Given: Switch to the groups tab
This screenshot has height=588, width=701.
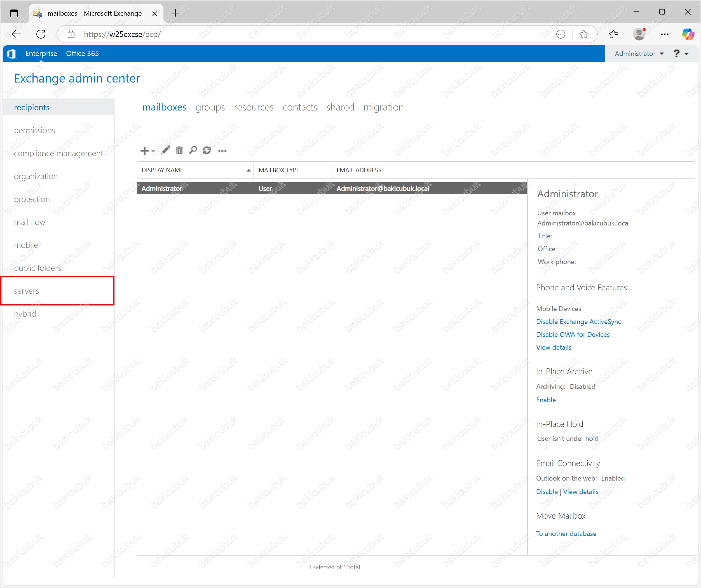Looking at the screenshot, I should tap(210, 107).
